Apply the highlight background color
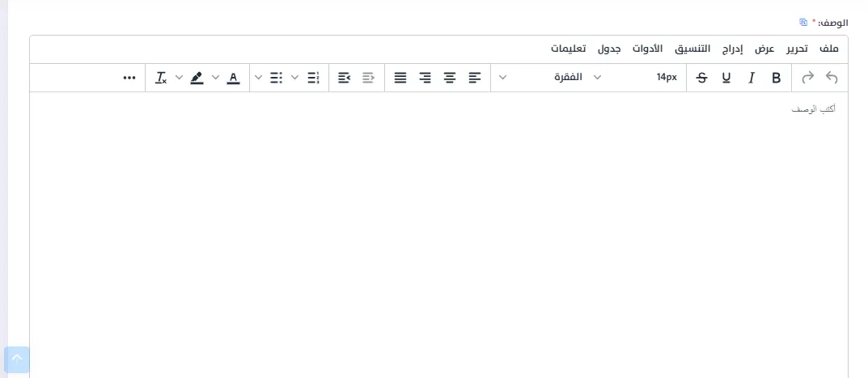Image resolution: width=868 pixels, height=378 pixels. click(x=197, y=78)
